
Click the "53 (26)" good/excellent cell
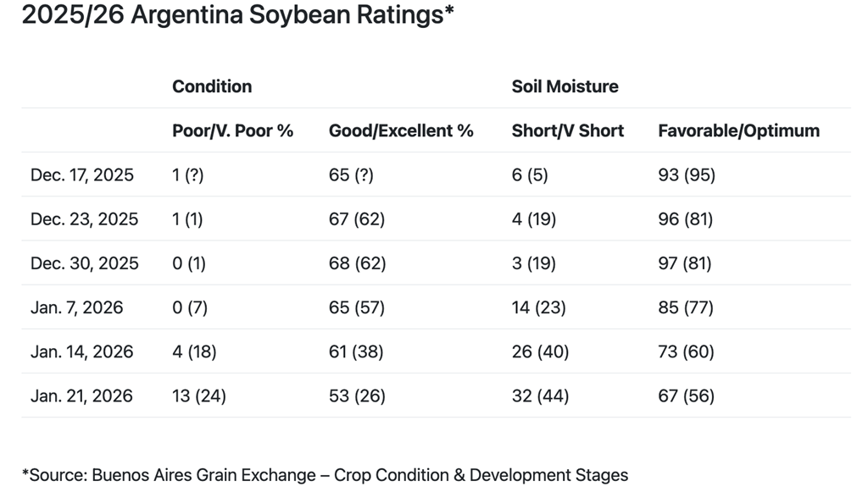(357, 395)
